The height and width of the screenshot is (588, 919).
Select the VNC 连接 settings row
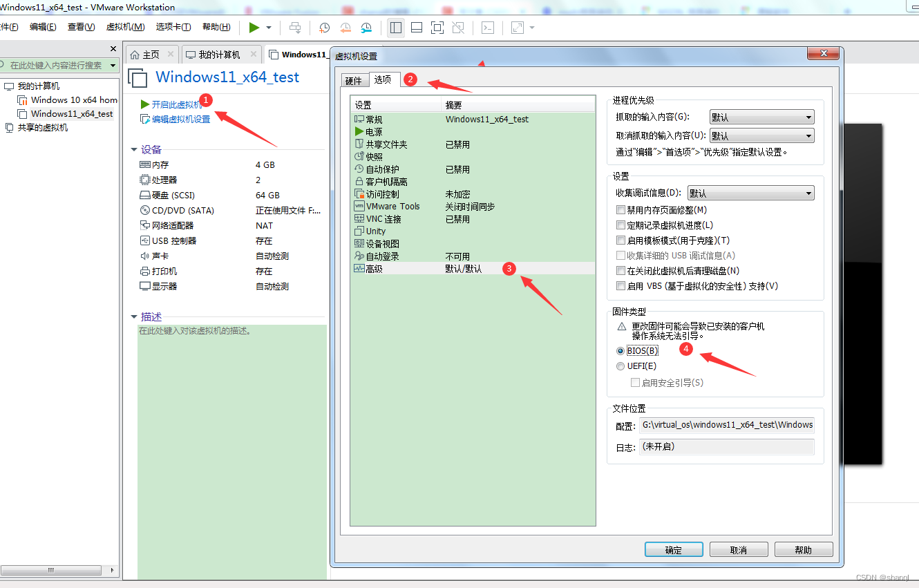[473, 219]
